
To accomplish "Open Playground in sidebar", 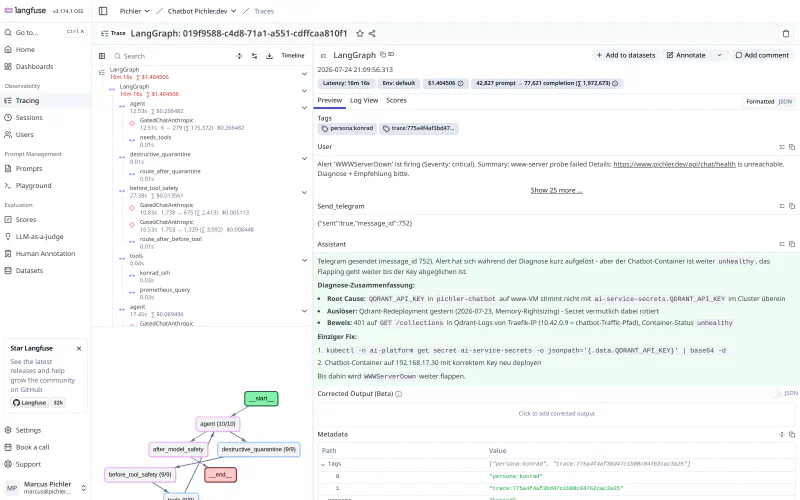I will point(33,186).
